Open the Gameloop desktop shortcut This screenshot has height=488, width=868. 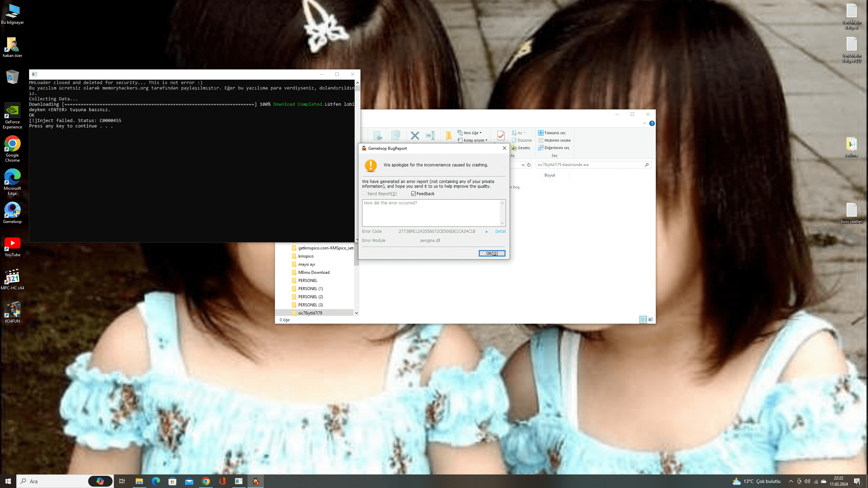pyautogui.click(x=13, y=213)
